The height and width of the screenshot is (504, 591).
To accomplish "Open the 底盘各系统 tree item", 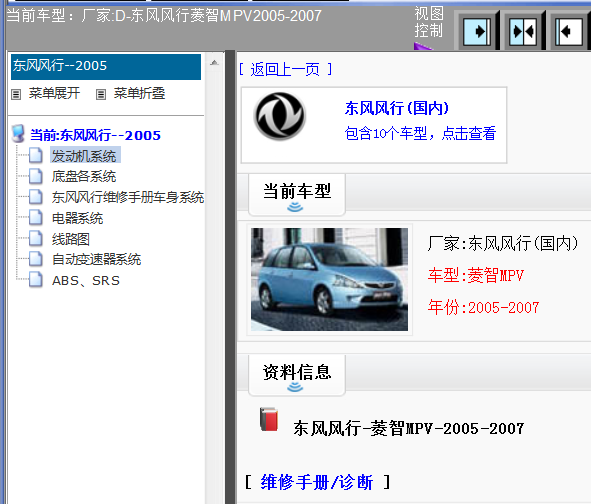I will [x=84, y=176].
